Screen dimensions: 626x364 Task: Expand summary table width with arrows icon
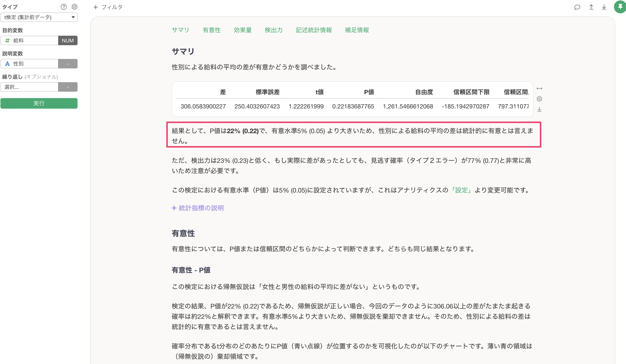point(539,89)
